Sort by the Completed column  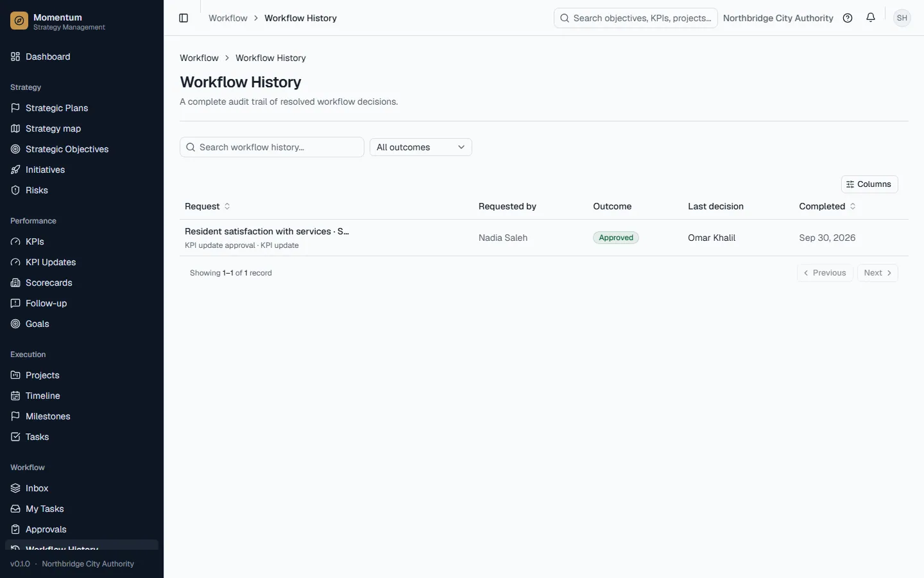(x=827, y=206)
